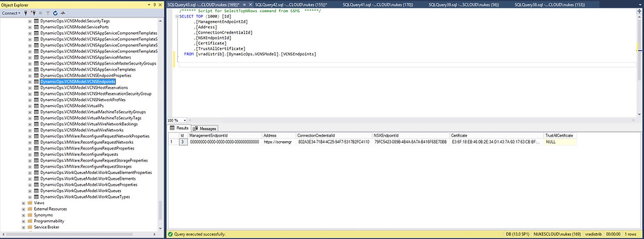Click the Filter funnel icon in Object Explorer

coord(48,13)
